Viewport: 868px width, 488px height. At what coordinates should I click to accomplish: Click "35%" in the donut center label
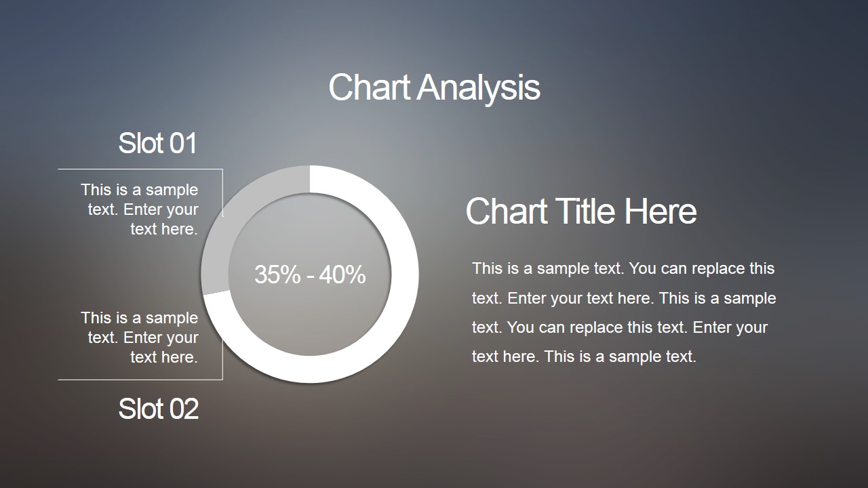coord(277,275)
